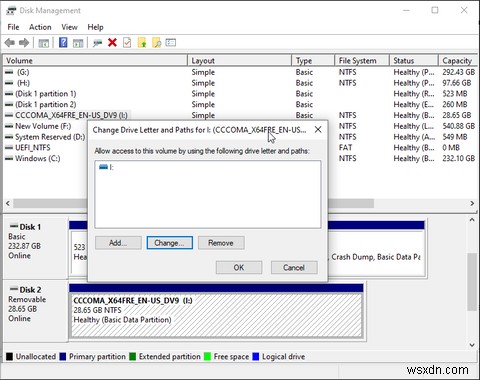This screenshot has width=480, height=380.
Task: Sort by the Type column header
Action: click(313, 61)
